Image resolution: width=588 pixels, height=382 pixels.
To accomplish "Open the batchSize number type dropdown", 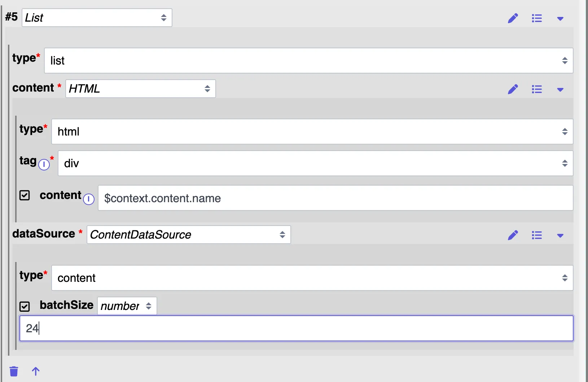I will [127, 306].
